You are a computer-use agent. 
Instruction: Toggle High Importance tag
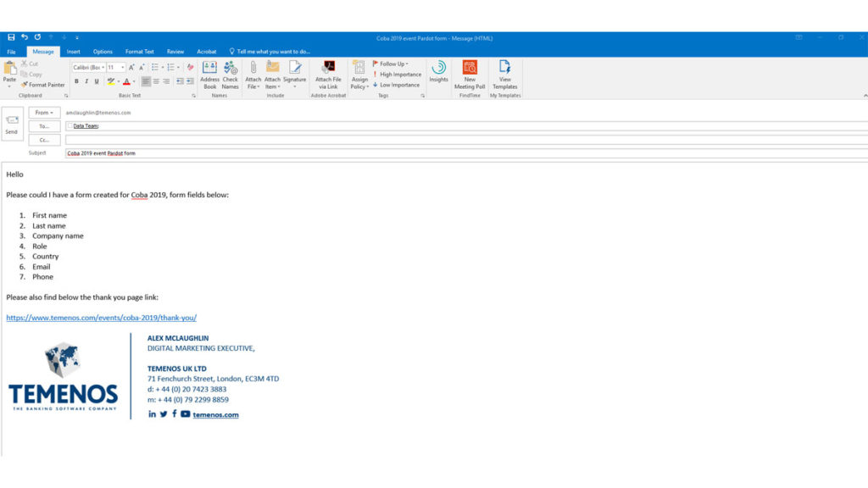coord(397,75)
